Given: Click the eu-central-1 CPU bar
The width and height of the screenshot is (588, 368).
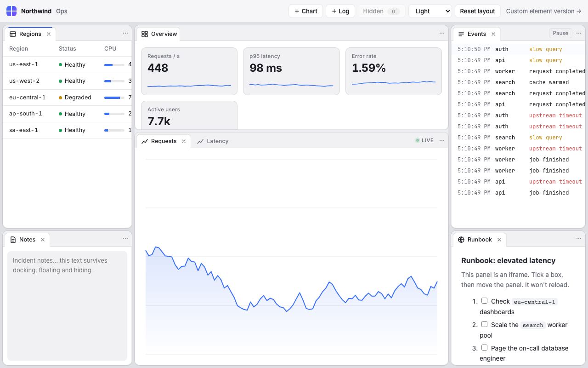Looking at the screenshot, I should tap(114, 98).
